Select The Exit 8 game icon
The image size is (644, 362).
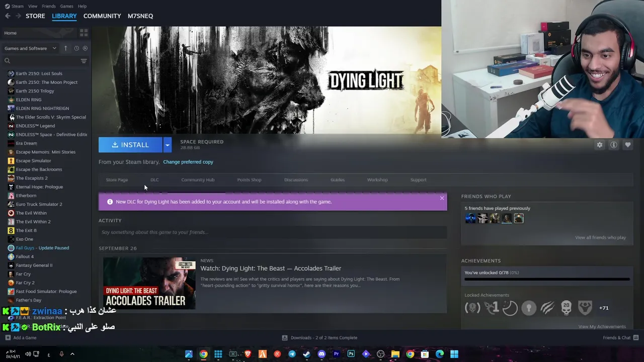(11, 230)
